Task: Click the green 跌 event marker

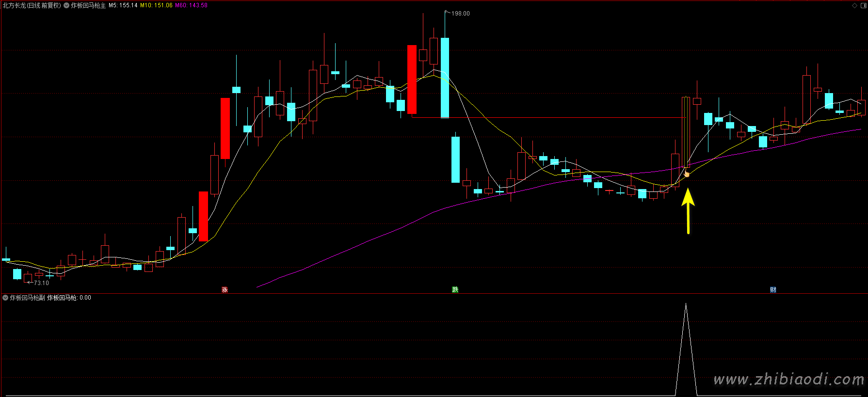Action: coord(455,289)
